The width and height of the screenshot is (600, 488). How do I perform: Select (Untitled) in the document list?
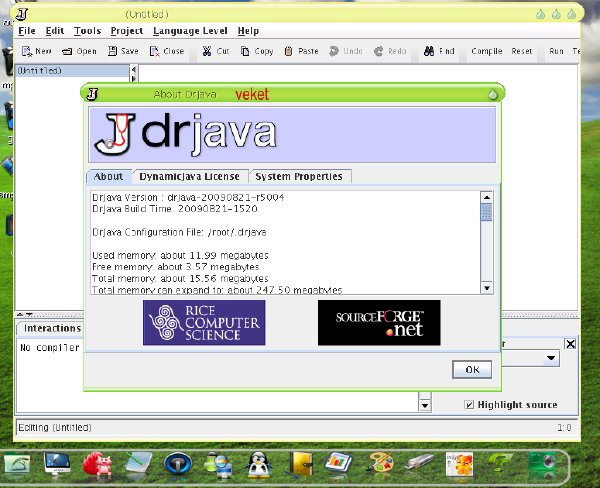pos(72,70)
